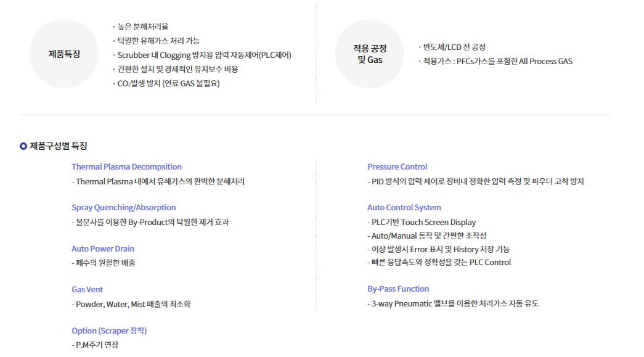This screenshot has width=644, height=357.
Task: Select the 제품구성별 특징 section title
Action: [59, 146]
